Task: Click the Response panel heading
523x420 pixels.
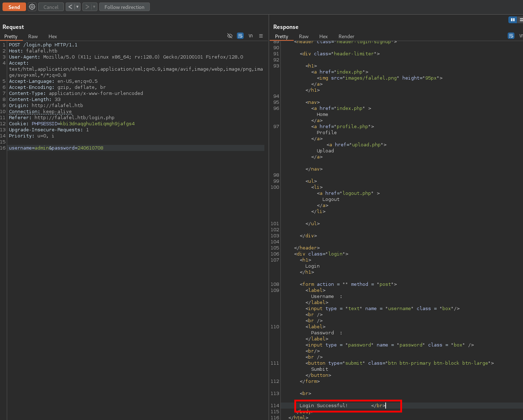Action: 286,27
